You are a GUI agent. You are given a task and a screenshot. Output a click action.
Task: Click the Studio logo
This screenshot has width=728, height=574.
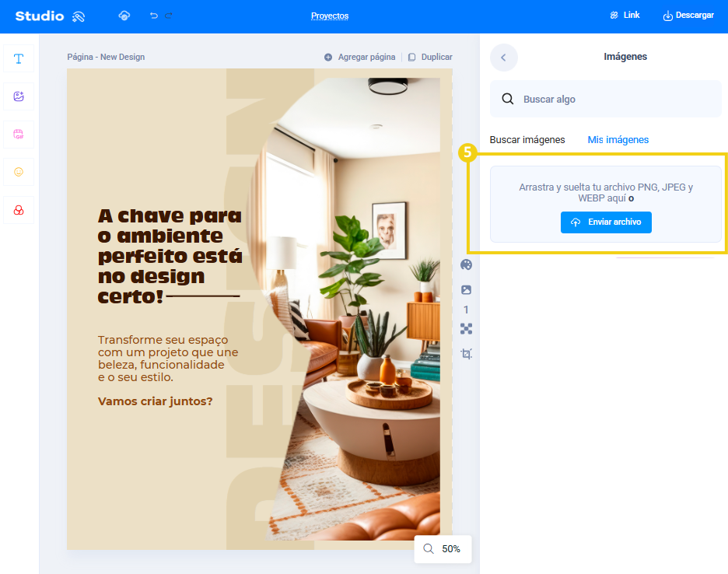[40, 16]
